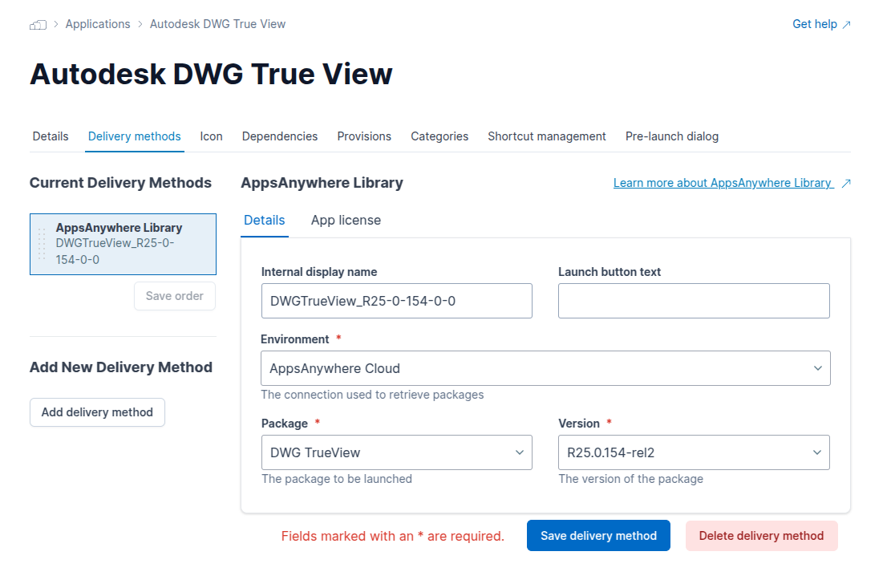The height and width of the screenshot is (588, 891).
Task: Click the drag handle on AppsAnywhere Library item
Action: [x=42, y=244]
